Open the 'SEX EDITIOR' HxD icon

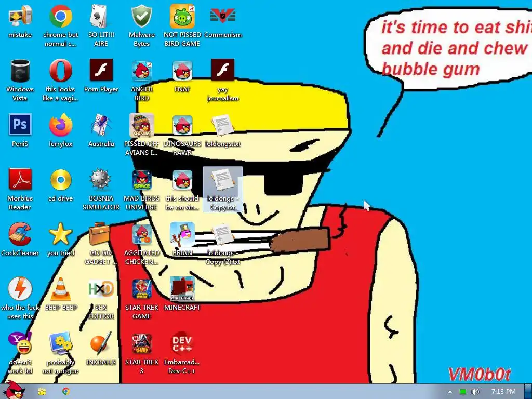click(101, 288)
